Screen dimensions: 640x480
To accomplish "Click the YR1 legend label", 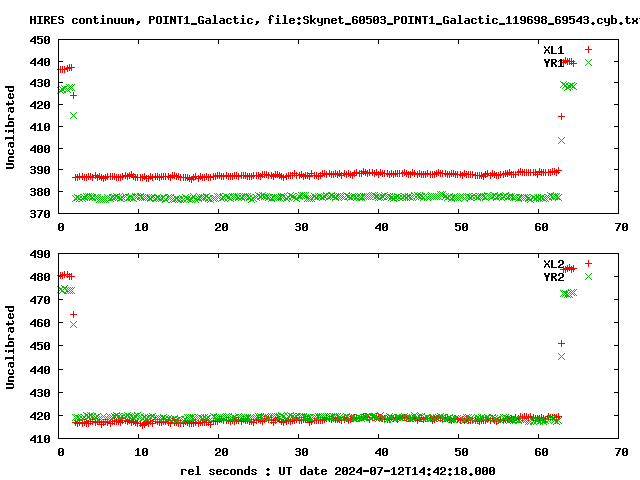I will coord(553,63).
